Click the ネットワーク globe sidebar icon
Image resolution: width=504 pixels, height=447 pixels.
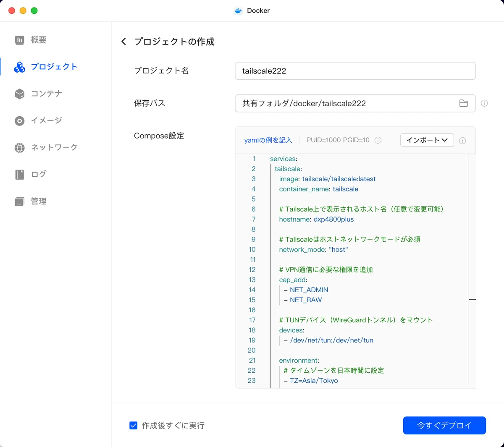pos(20,148)
